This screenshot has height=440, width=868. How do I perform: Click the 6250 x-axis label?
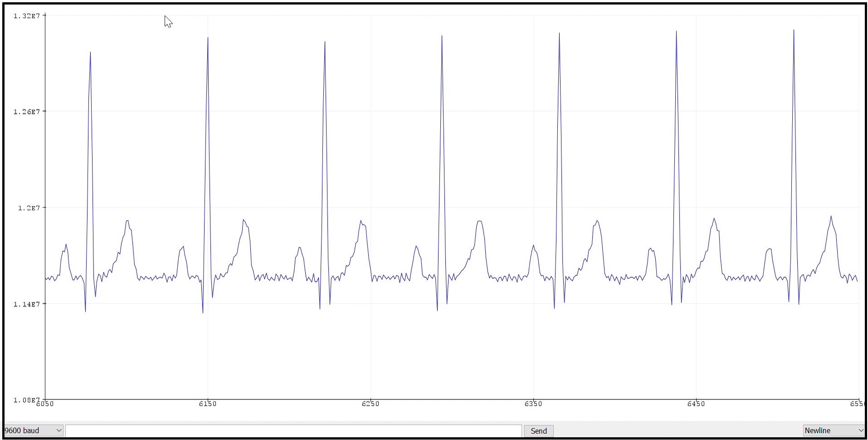(371, 404)
